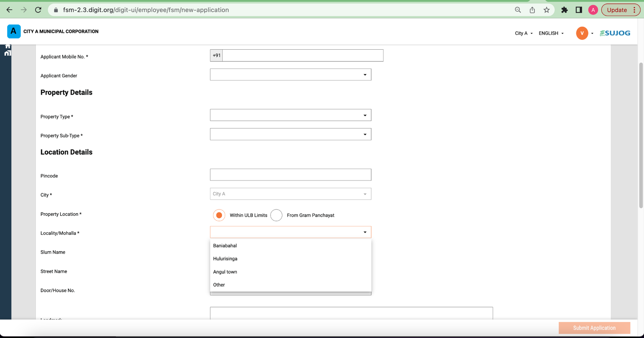Screen dimensions: 644x338
Task: Expand the Applicant Gender dropdown
Action: 290,75
